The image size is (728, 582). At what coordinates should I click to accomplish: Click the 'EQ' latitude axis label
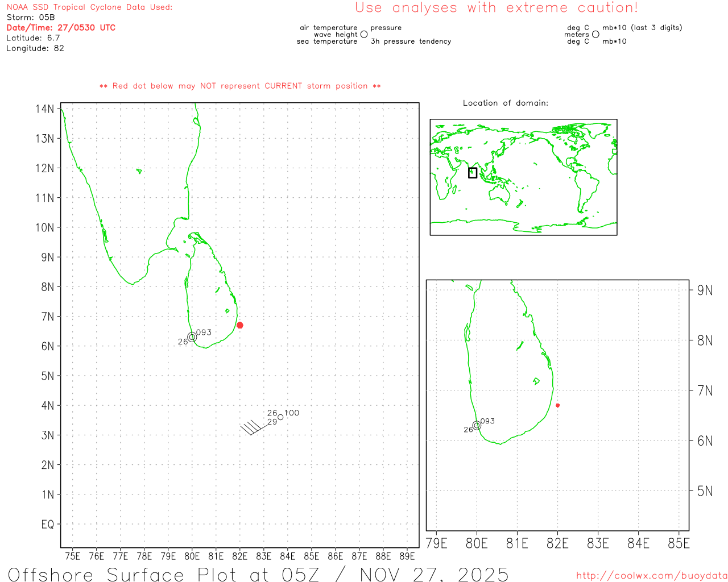pyautogui.click(x=48, y=524)
